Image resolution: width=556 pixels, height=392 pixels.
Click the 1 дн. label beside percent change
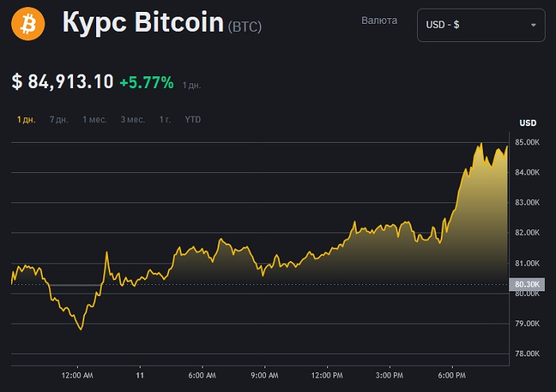[191, 86]
